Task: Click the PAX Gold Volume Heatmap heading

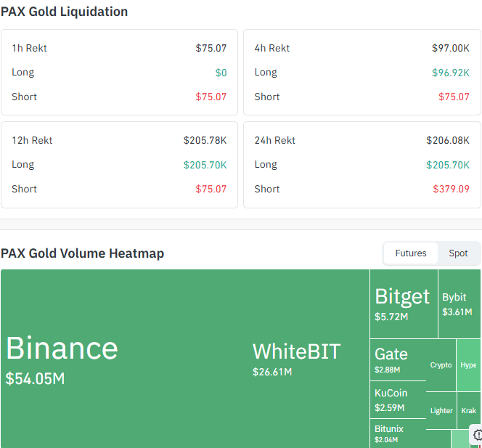Action: (x=82, y=253)
